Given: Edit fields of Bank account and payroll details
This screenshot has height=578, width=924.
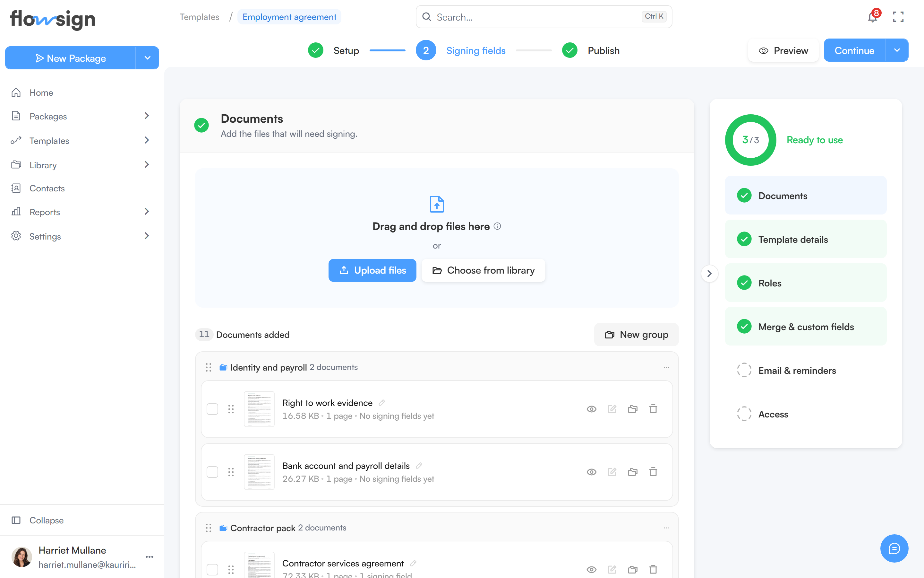Looking at the screenshot, I should point(612,472).
